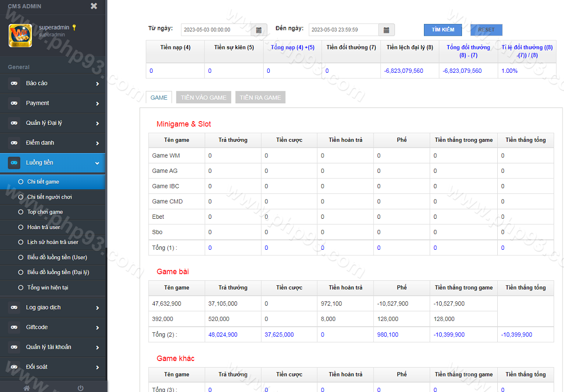Click the superadmin avatar logo

[20, 36]
